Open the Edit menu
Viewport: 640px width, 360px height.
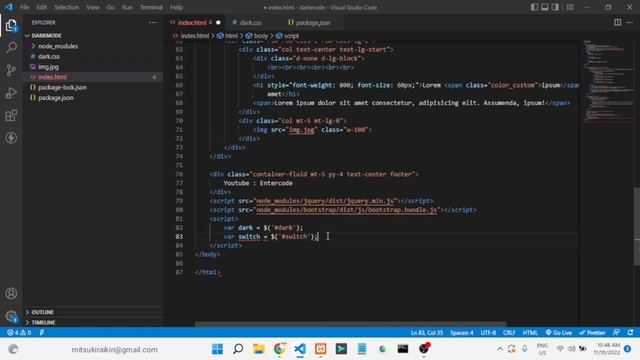[41, 7]
